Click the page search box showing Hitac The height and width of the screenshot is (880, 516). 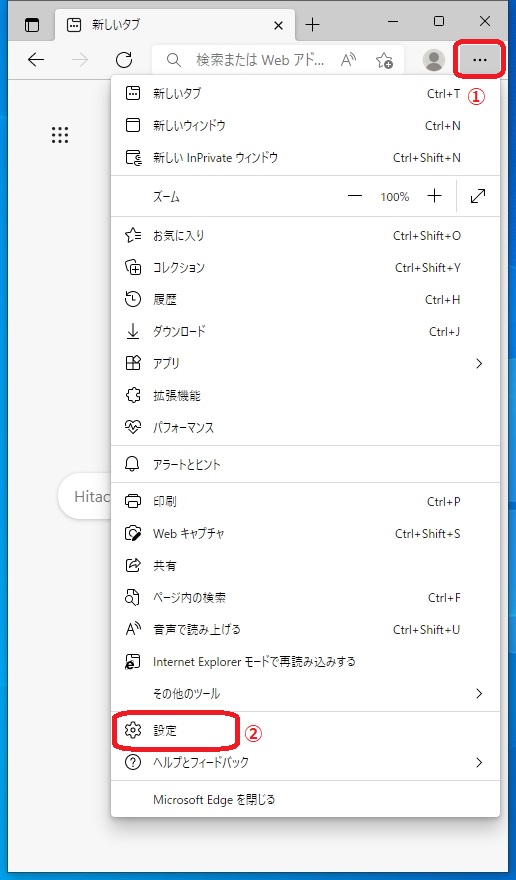pyautogui.click(x=84, y=497)
